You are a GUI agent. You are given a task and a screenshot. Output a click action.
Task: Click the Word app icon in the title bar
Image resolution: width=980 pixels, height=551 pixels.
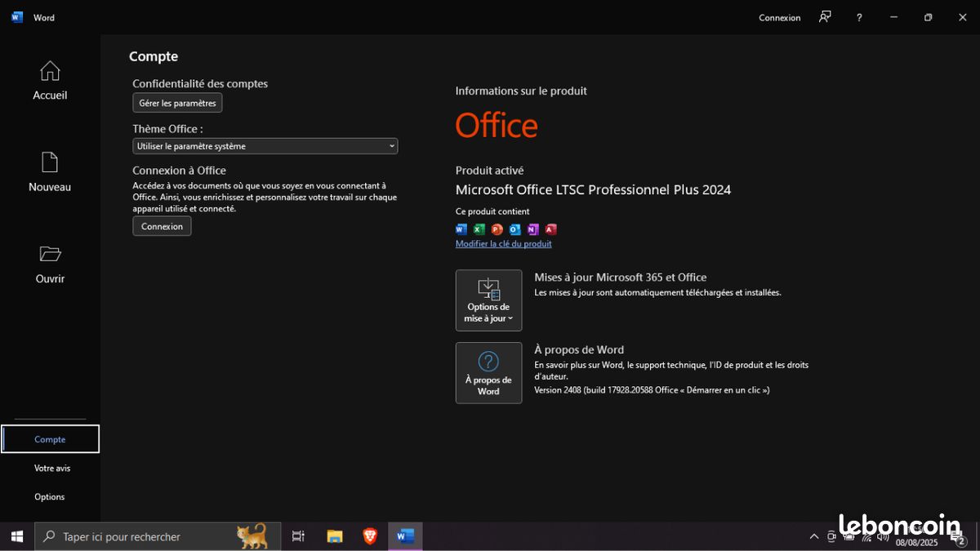[17, 17]
